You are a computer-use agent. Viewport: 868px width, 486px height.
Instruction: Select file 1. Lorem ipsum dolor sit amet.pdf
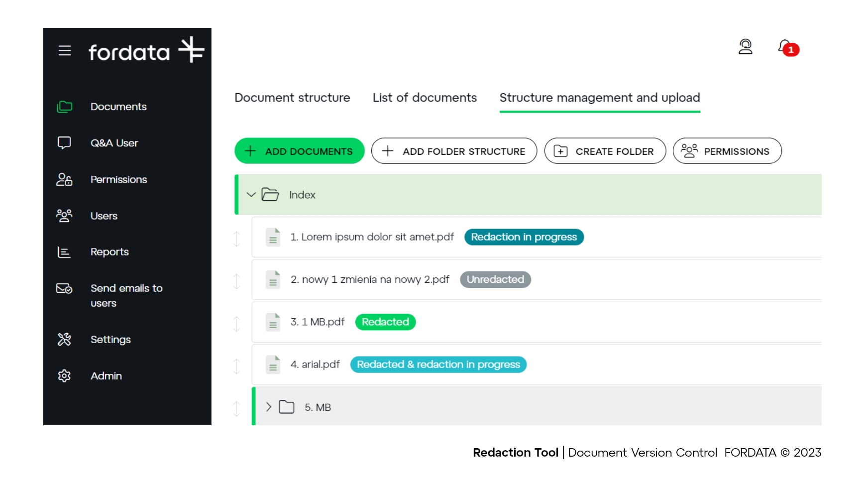372,237
